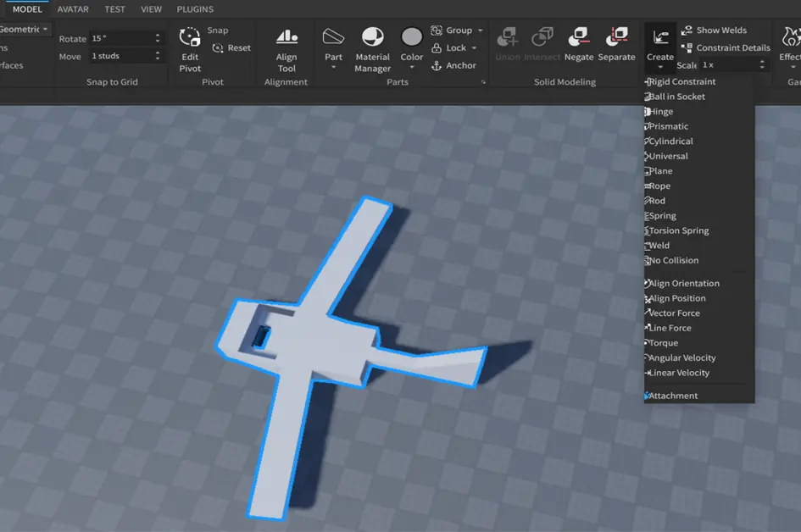Viewport: 801px width, 532px height.
Task: Anchor the selected part
Action: pos(453,65)
